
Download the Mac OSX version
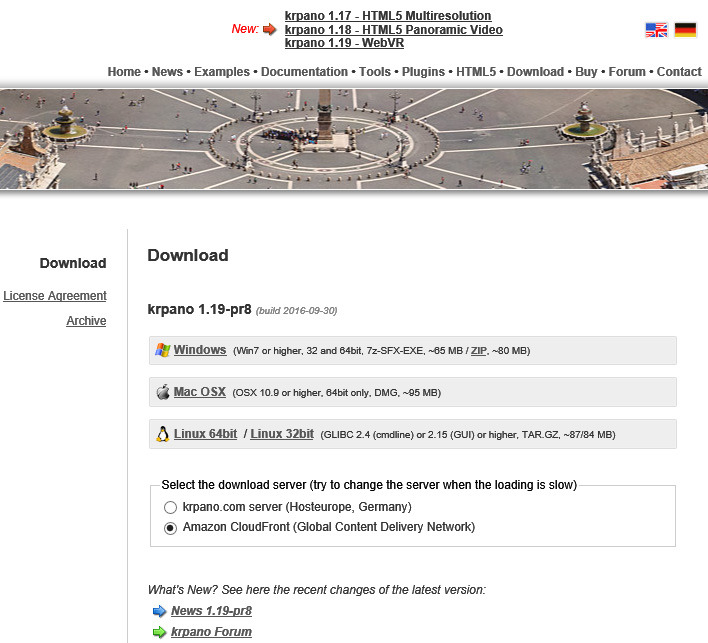pyautogui.click(x=200, y=392)
